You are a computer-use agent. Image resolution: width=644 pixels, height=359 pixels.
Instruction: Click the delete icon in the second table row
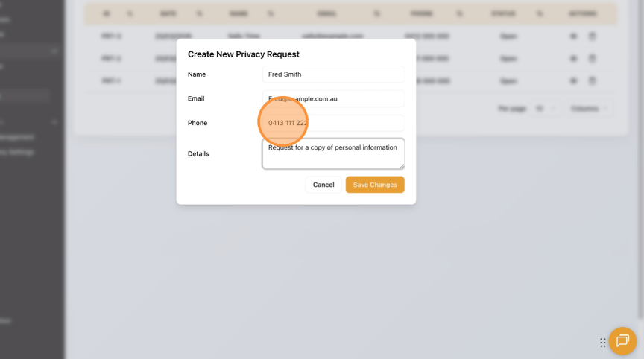point(593,58)
